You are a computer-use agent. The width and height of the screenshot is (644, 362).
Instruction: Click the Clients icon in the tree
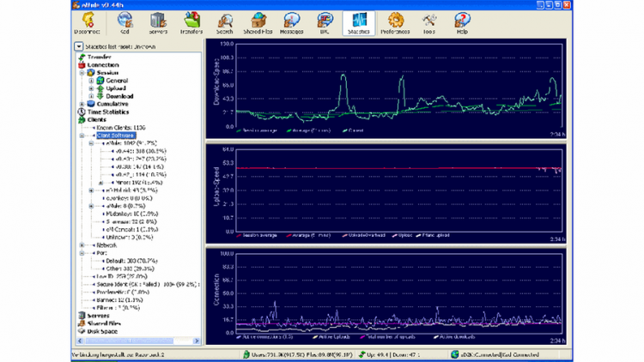click(82, 119)
